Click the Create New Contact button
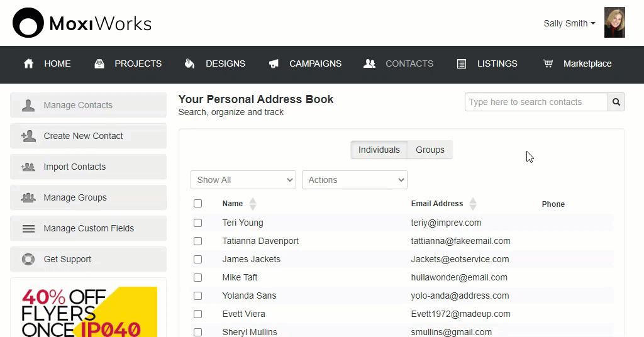 click(x=88, y=136)
